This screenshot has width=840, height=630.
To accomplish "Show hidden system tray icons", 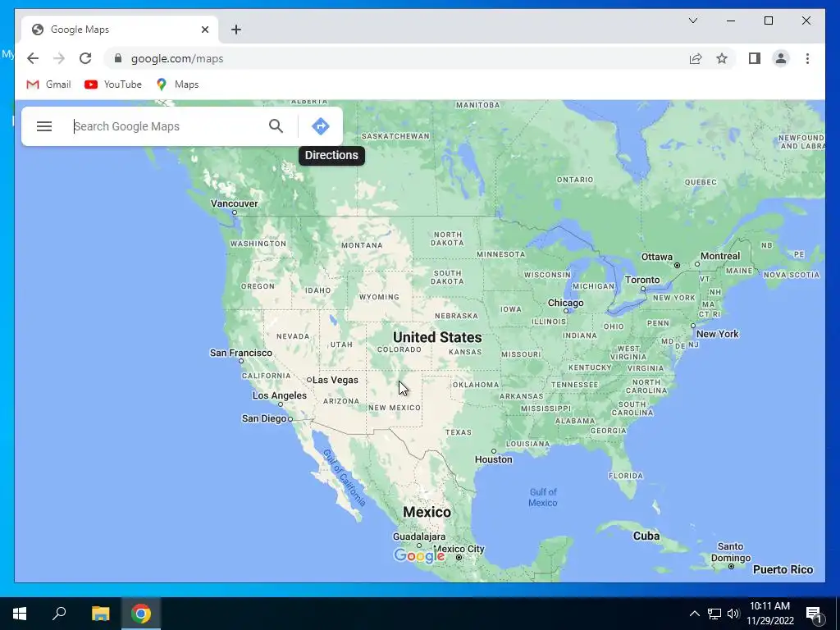I will tap(694, 614).
